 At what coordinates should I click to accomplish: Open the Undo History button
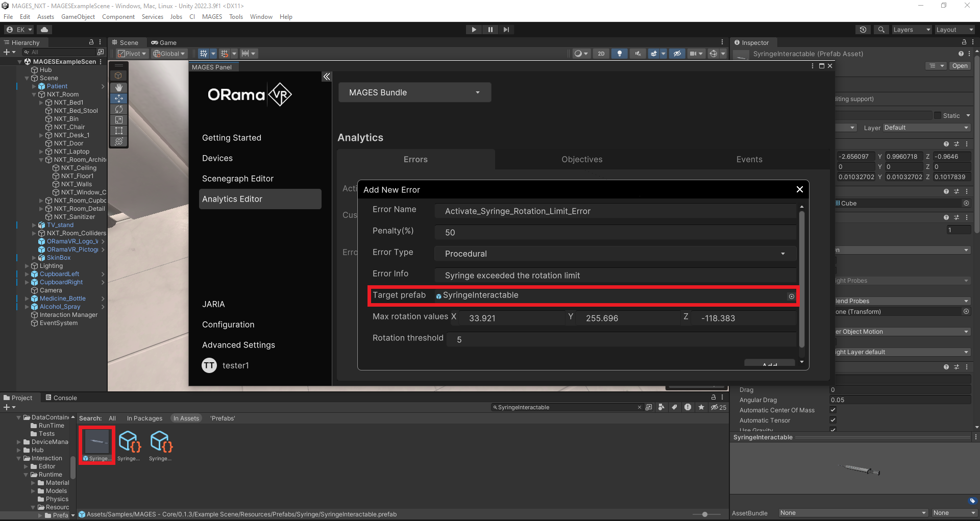click(x=863, y=30)
